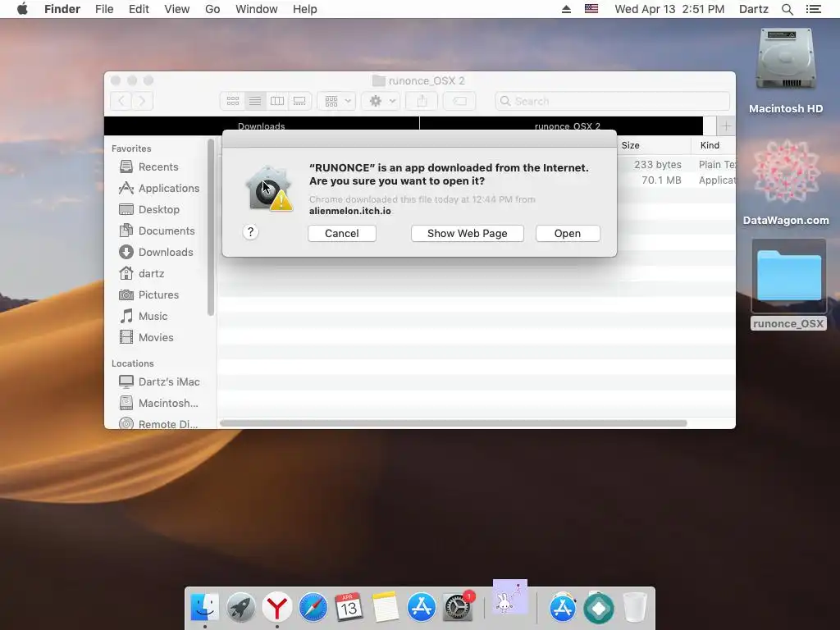This screenshot has height=630, width=840.
Task: Open Spotlight search in menu bar
Action: point(787,9)
